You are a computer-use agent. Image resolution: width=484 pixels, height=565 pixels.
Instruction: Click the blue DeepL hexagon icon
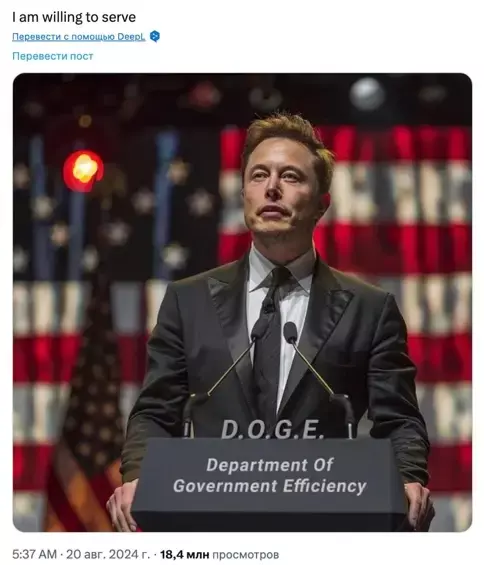tap(155, 36)
